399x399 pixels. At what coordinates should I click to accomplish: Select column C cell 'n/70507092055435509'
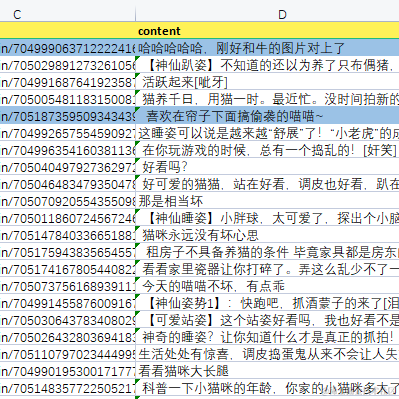[x=68, y=201]
